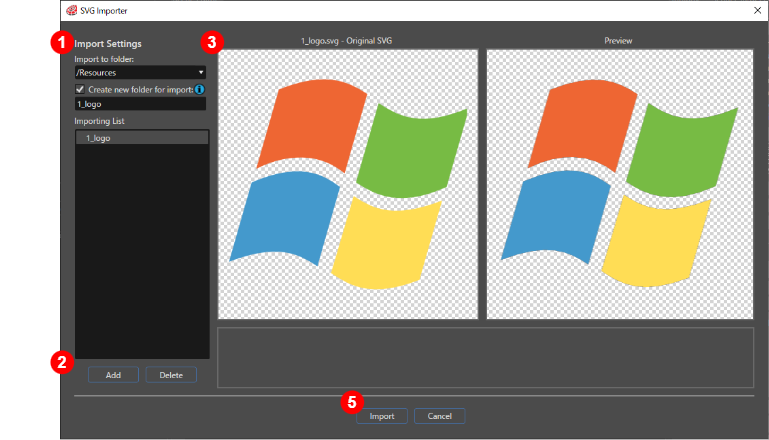Click the 'Importing List' label
The height and width of the screenshot is (440, 769).
[x=100, y=121]
